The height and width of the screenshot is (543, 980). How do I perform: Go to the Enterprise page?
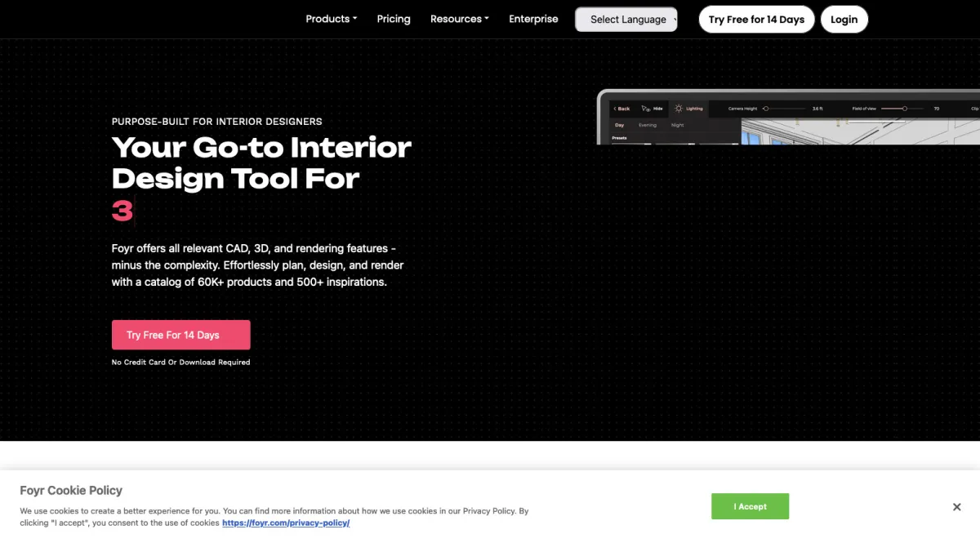tap(533, 19)
